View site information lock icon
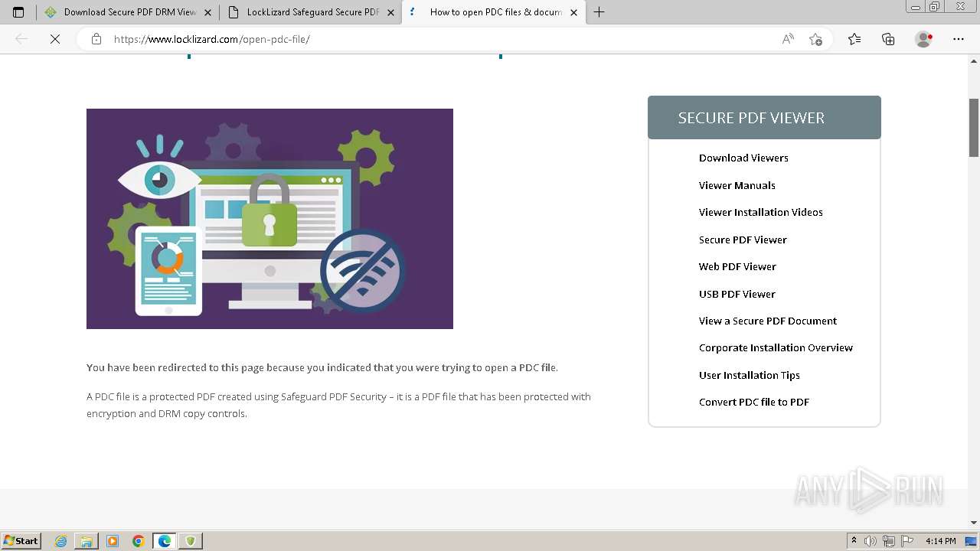 [96, 39]
